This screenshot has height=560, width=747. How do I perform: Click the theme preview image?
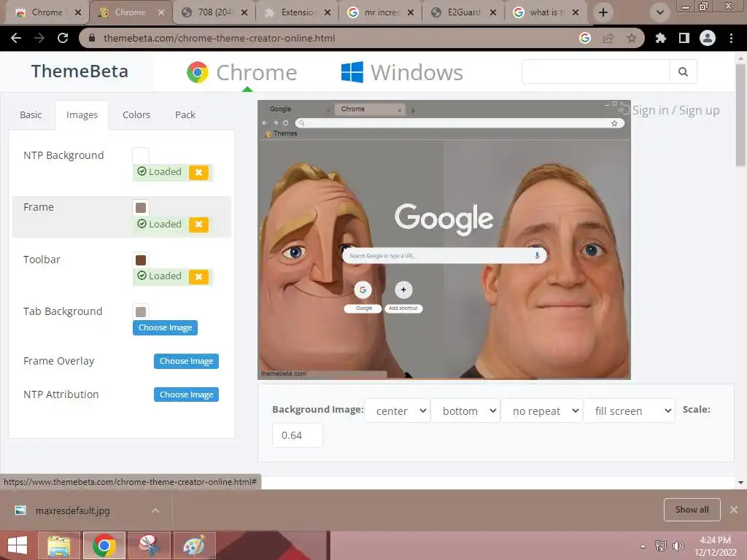[x=444, y=240]
